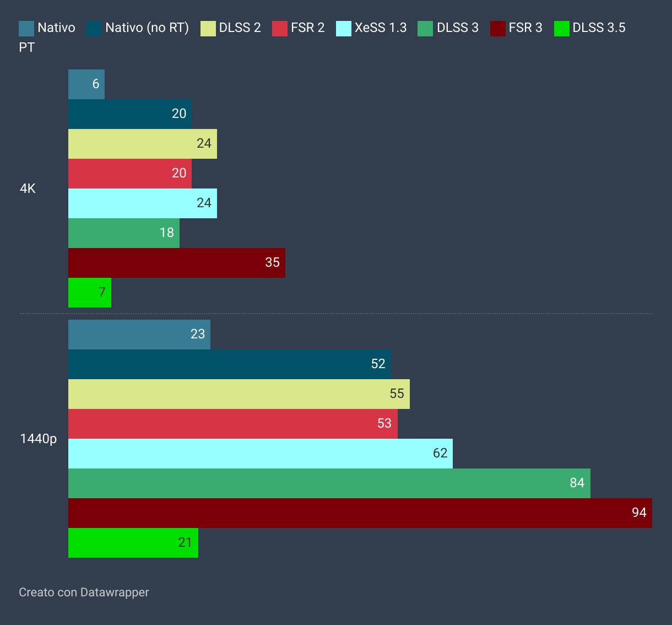The height and width of the screenshot is (625, 672).
Task: Click the 4K DLSS 3.5 PT bar showing 7
Action: tap(90, 293)
